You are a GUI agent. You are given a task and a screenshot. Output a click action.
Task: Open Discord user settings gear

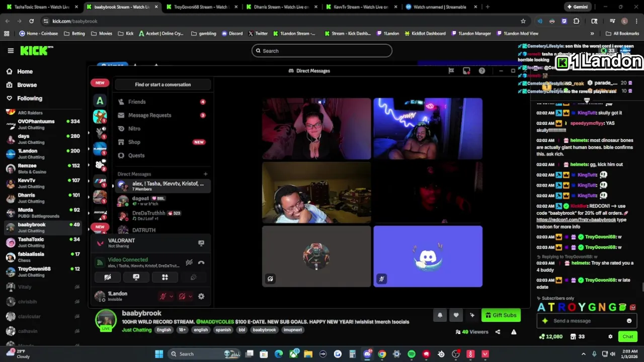click(201, 297)
